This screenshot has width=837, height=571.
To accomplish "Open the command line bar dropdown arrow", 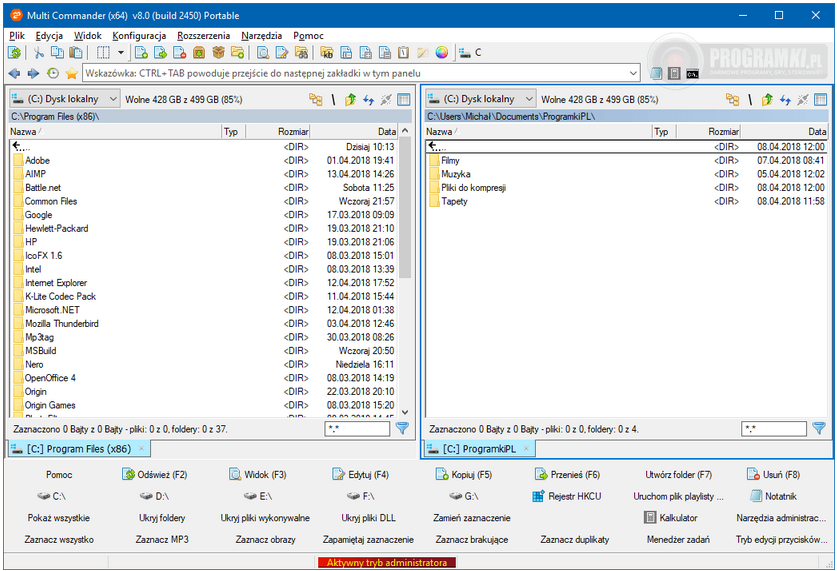I will 633,73.
